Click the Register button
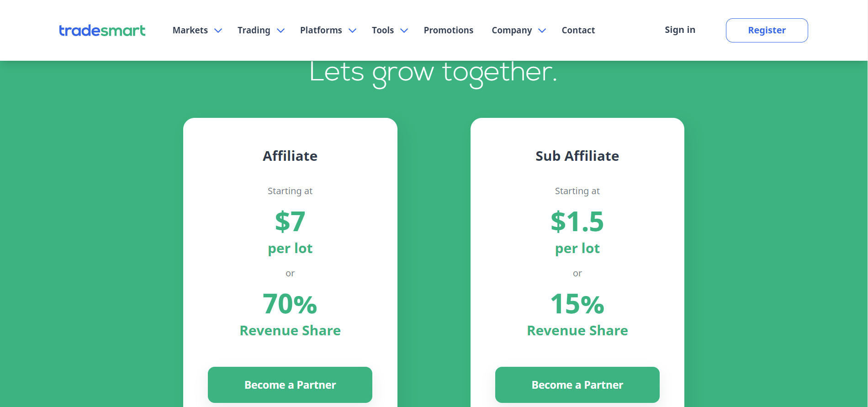Image resolution: width=868 pixels, height=407 pixels. tap(767, 30)
